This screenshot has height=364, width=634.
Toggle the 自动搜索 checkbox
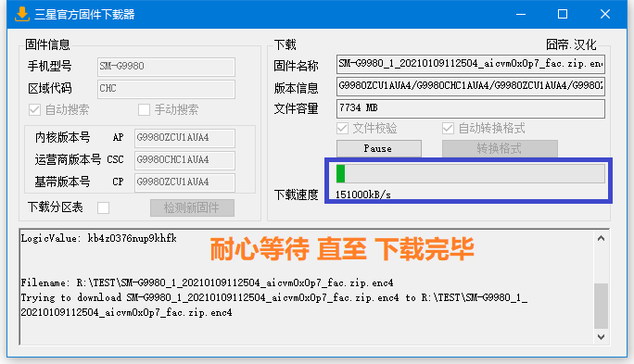[x=35, y=110]
